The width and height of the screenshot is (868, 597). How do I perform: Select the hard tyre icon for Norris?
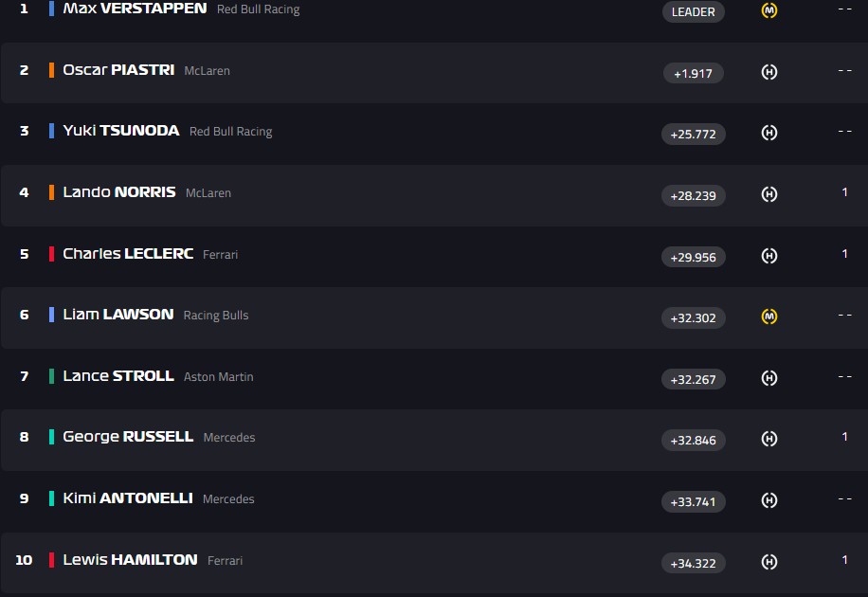tap(769, 194)
